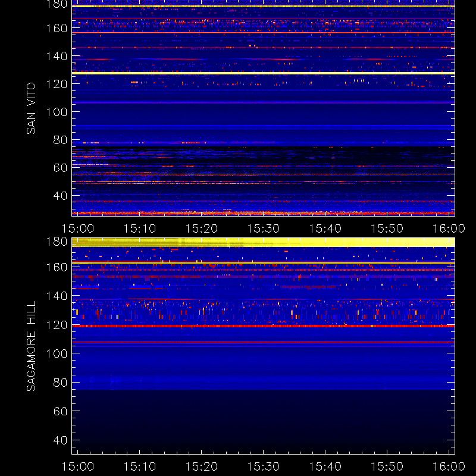Click the SAGAMORE HILL axis title
The height and width of the screenshot is (476, 476).
click(x=31, y=346)
